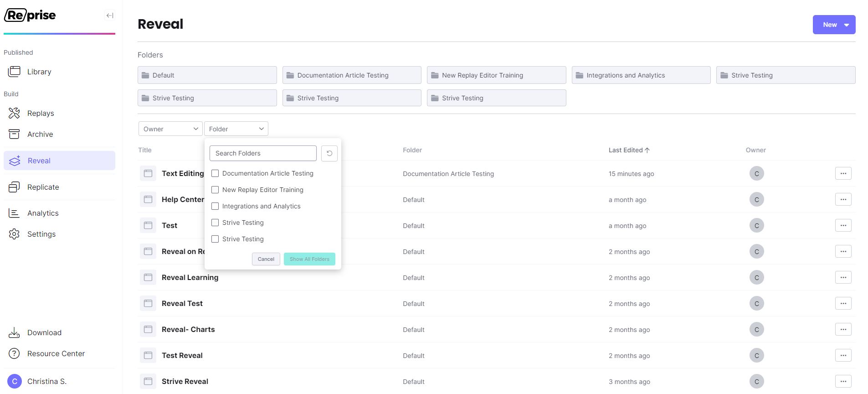The width and height of the screenshot is (868, 394).
Task: Check the New Replay Editor Training checkbox
Action: [215, 190]
